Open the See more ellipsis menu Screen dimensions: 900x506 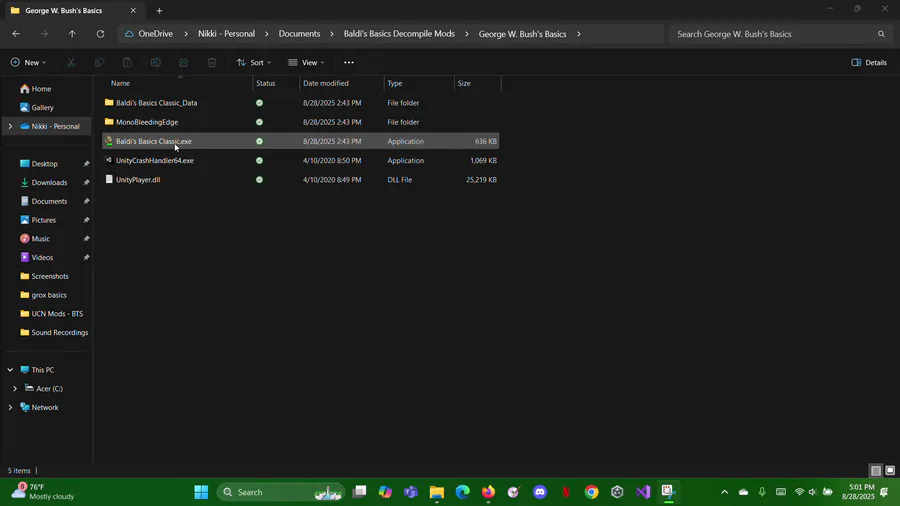(348, 63)
